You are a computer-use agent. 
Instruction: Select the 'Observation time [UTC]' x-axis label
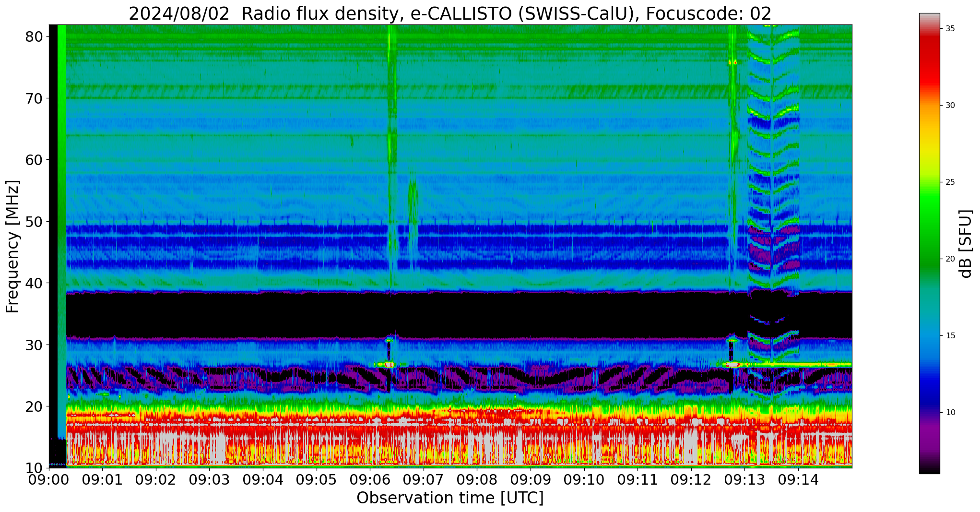tap(450, 498)
